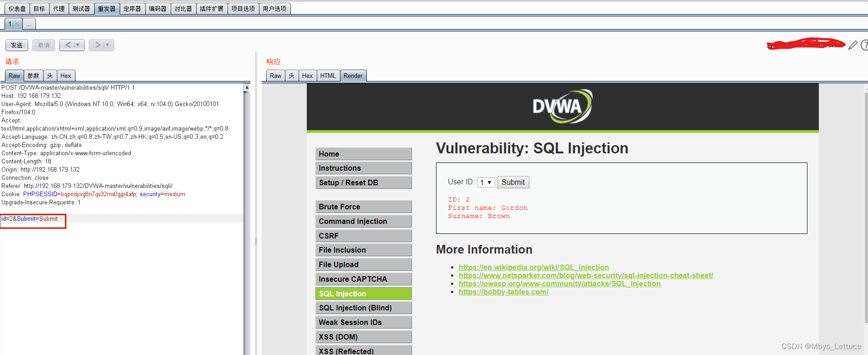Open Command Injection page
The width and height of the screenshot is (868, 355).
tap(364, 221)
